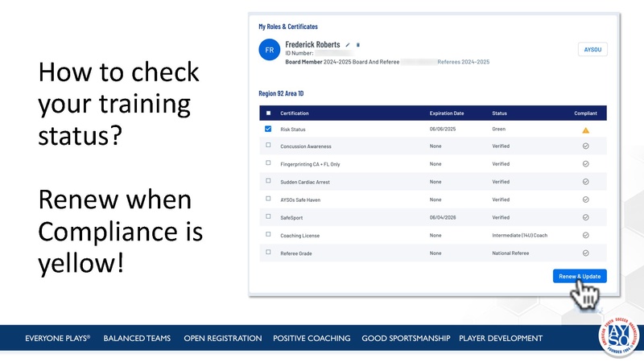Viewport: 644px width, 362px height.
Task: Click the yellow warning triangle for Risk Status
Action: click(586, 130)
